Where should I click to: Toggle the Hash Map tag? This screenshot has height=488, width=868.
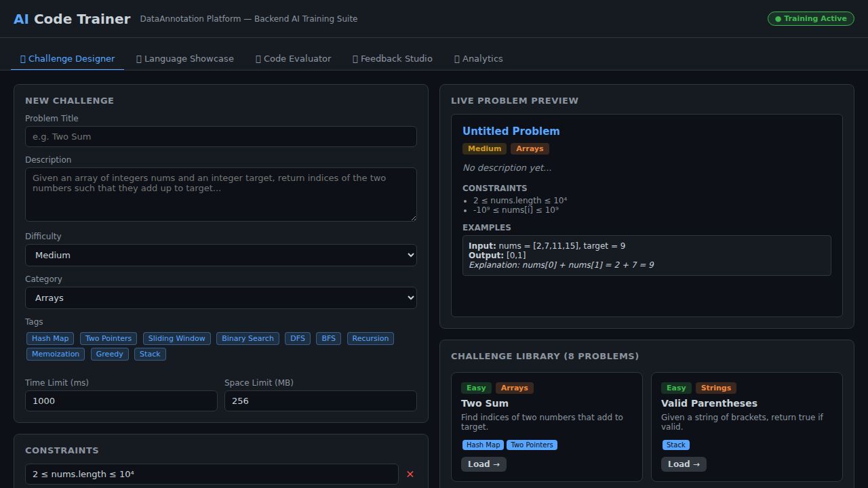50,338
